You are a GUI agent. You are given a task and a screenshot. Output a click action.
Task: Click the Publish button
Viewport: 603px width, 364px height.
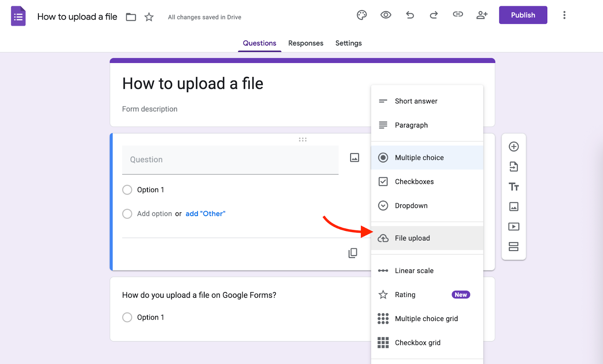pyautogui.click(x=523, y=15)
